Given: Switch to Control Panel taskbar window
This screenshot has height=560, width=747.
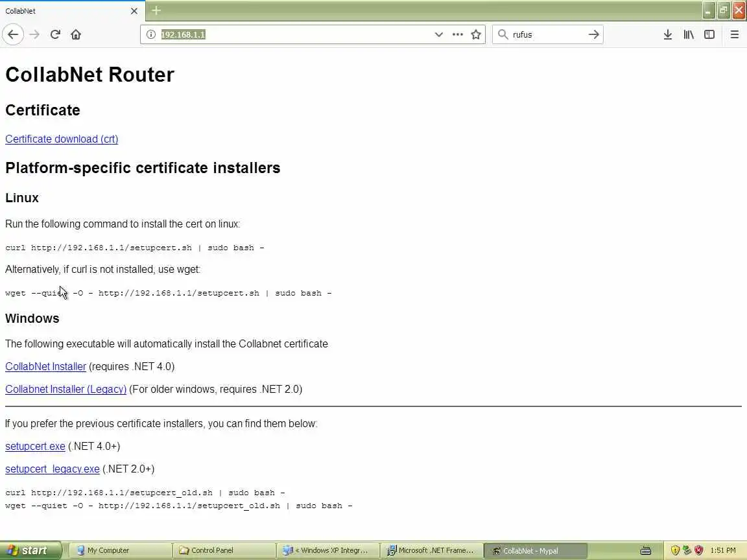Looking at the screenshot, I should point(224,550).
